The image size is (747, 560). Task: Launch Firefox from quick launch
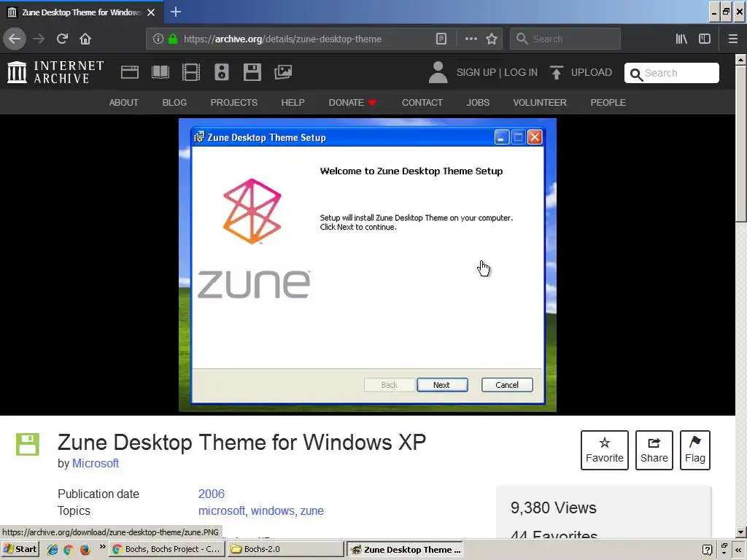[x=85, y=550]
